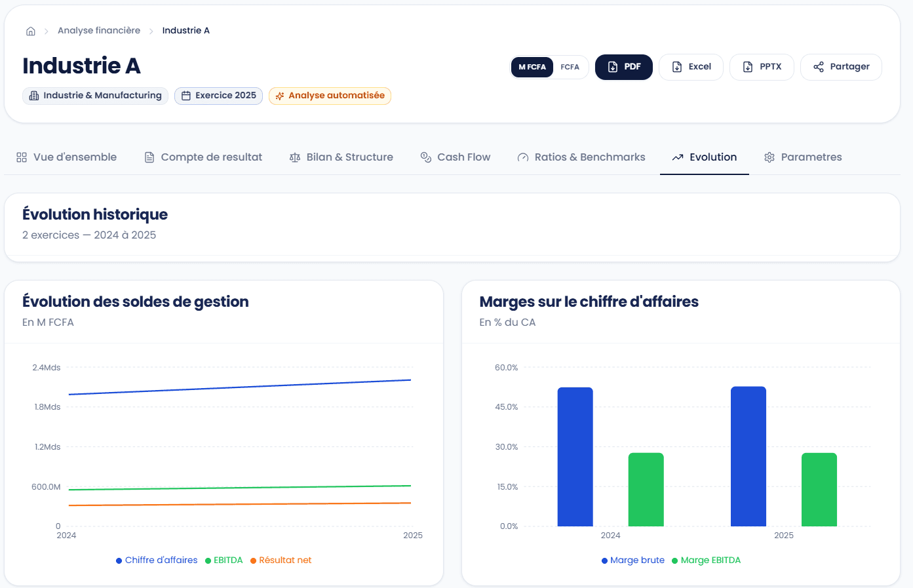Image resolution: width=913 pixels, height=588 pixels.
Task: Switch units to M FCFA
Action: pyautogui.click(x=532, y=67)
